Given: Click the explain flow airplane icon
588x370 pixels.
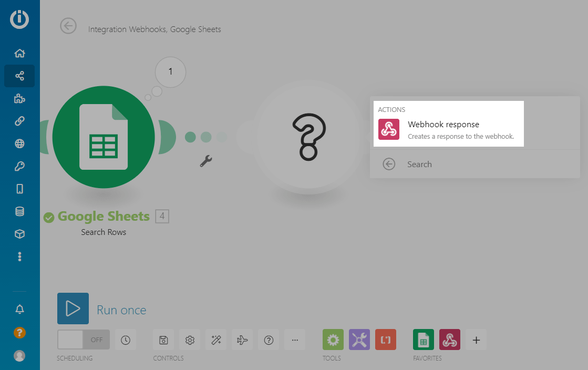Looking at the screenshot, I should pyautogui.click(x=242, y=340).
